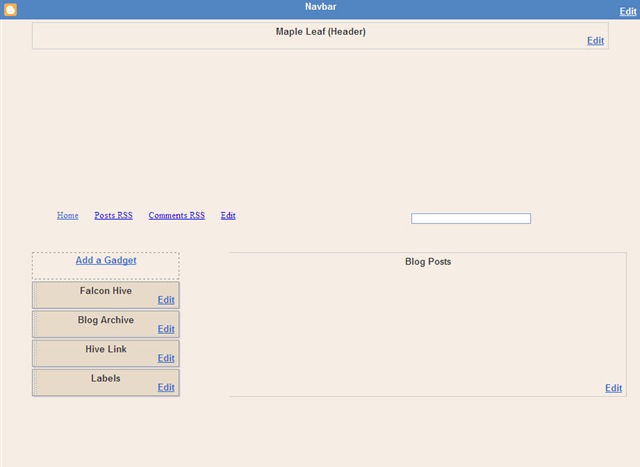This screenshot has height=467, width=640.
Task: Click the Blog Posts heading text
Action: click(428, 262)
